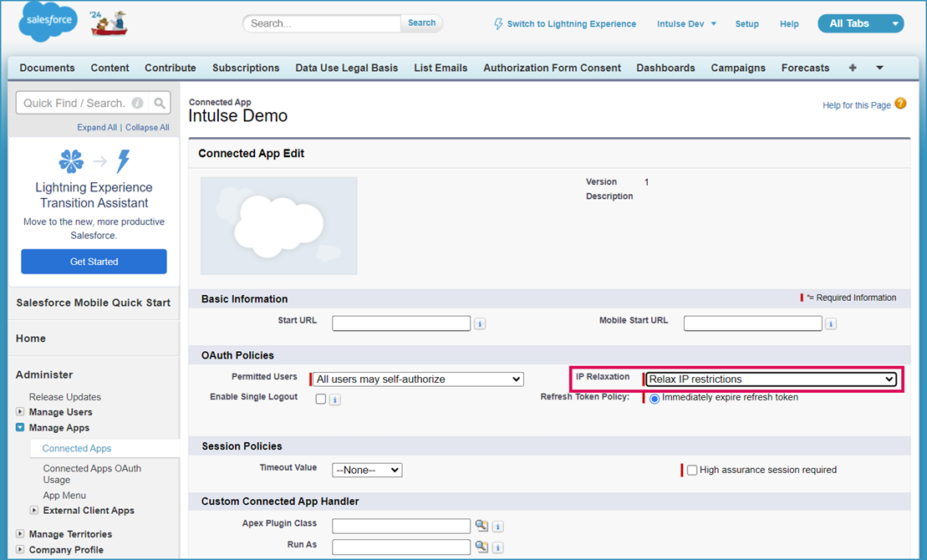Click the Expand All link
The height and width of the screenshot is (560, 927).
pos(97,127)
